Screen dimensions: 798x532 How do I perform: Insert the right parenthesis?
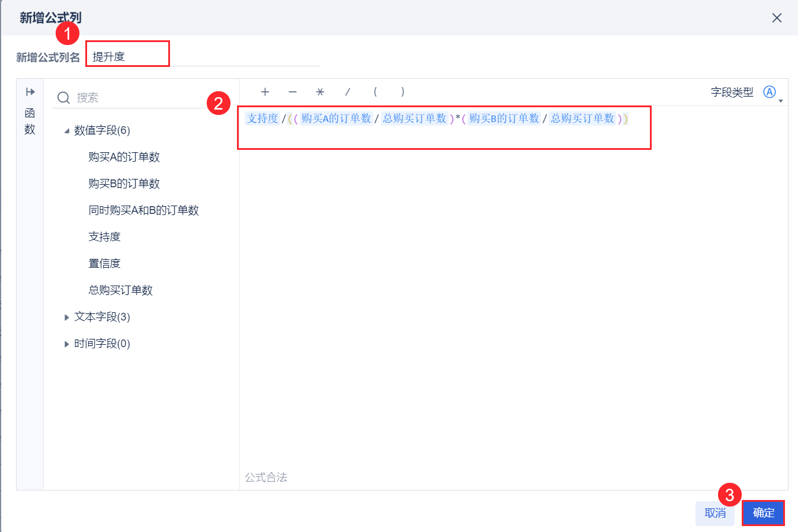pos(403,92)
